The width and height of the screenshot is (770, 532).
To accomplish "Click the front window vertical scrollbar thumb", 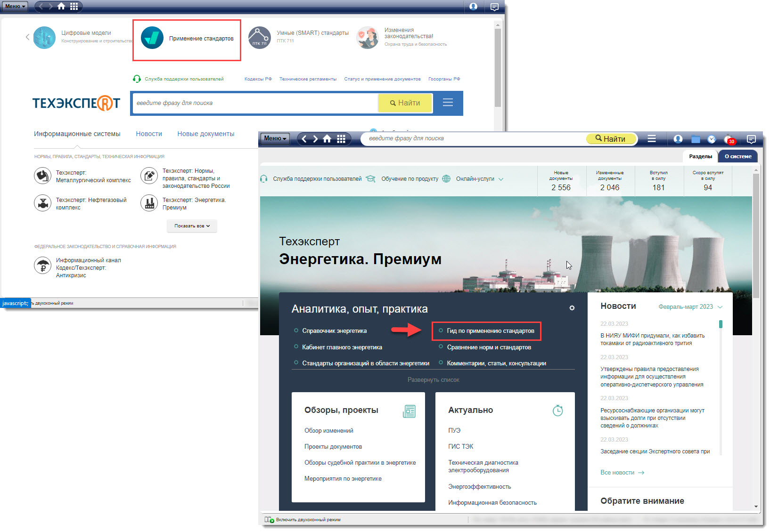I will click(x=756, y=235).
